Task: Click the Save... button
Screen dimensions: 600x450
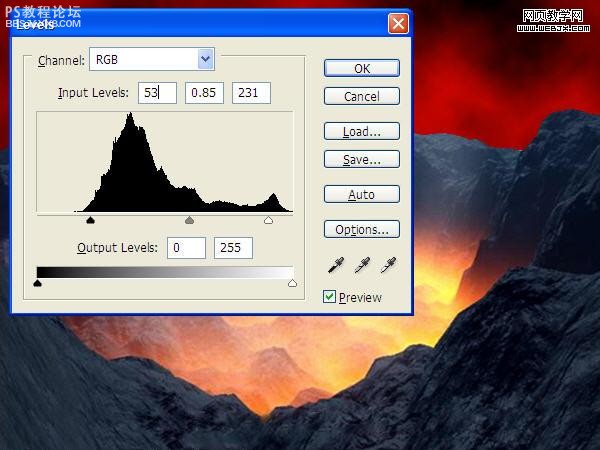Action: [362, 159]
